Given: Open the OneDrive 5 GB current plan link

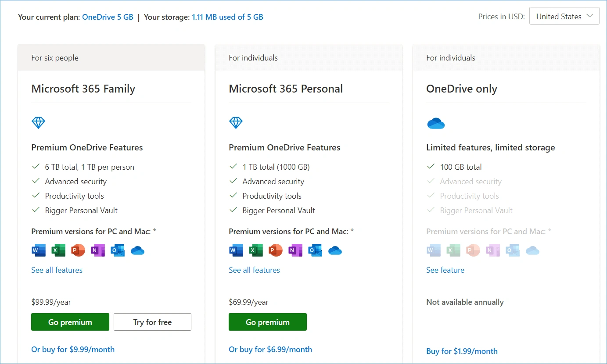Looking at the screenshot, I should coord(108,17).
